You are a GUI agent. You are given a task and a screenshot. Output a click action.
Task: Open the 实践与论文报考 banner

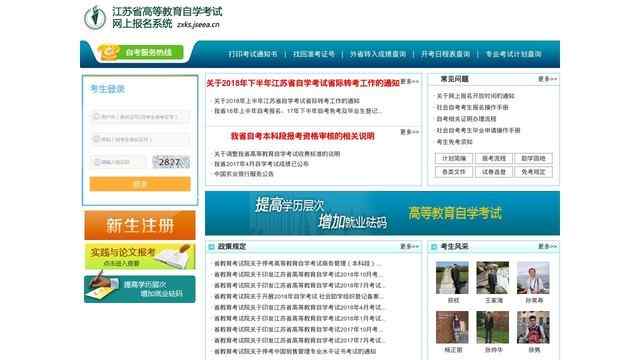140,257
